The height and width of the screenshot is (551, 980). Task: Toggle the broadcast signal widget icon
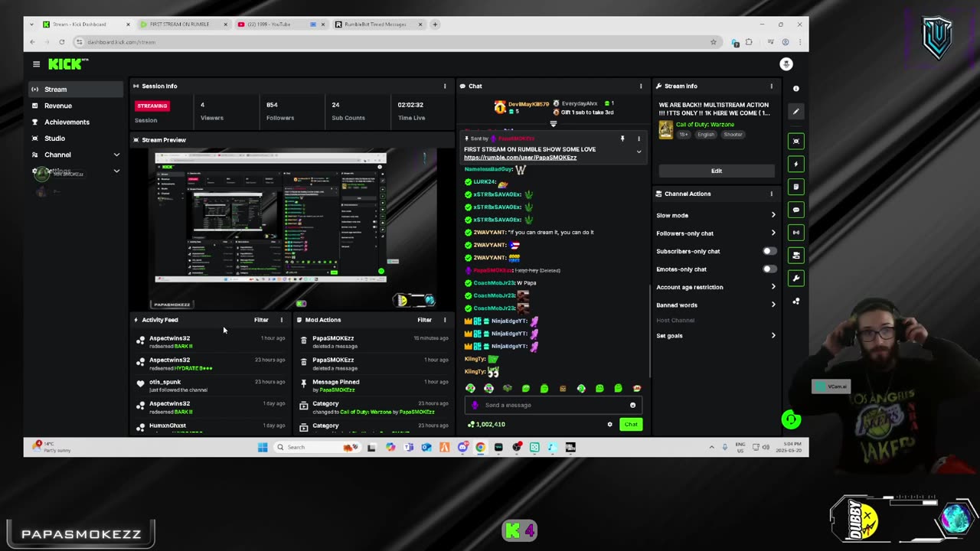coord(795,233)
